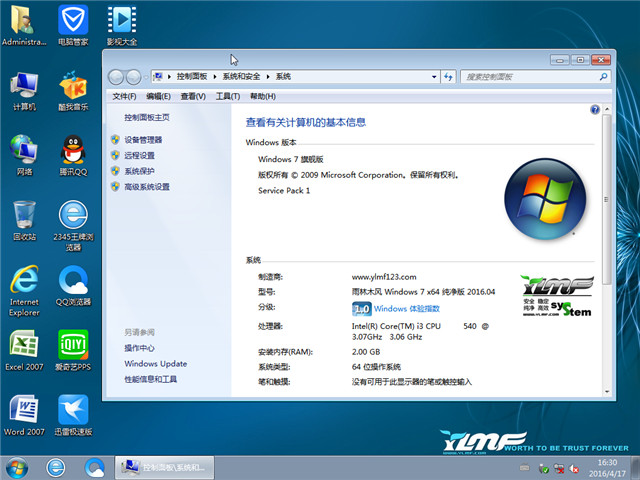640x480 pixels.
Task: Go to 控制面板主页 link
Action: click(x=147, y=118)
